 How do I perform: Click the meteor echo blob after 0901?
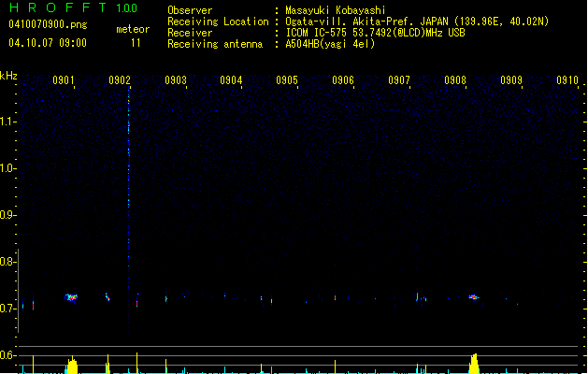71,297
